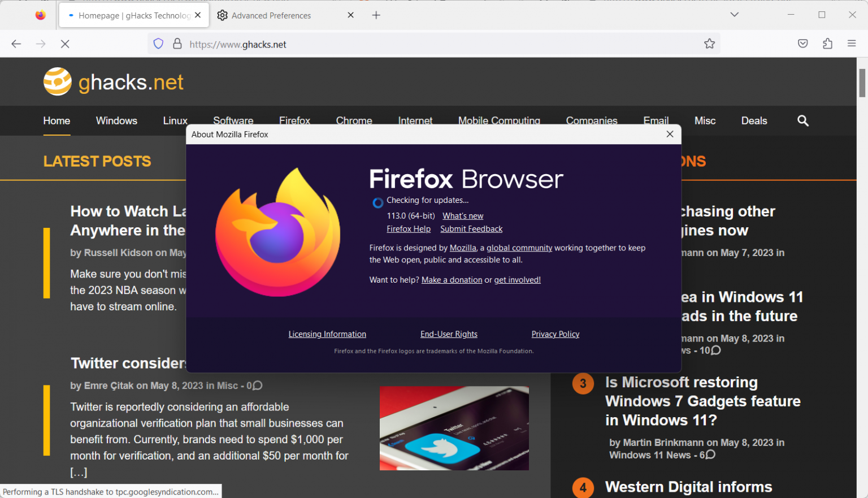The image size is (868, 498).
Task: Click the search icon on the ghacks navbar
Action: 803,120
